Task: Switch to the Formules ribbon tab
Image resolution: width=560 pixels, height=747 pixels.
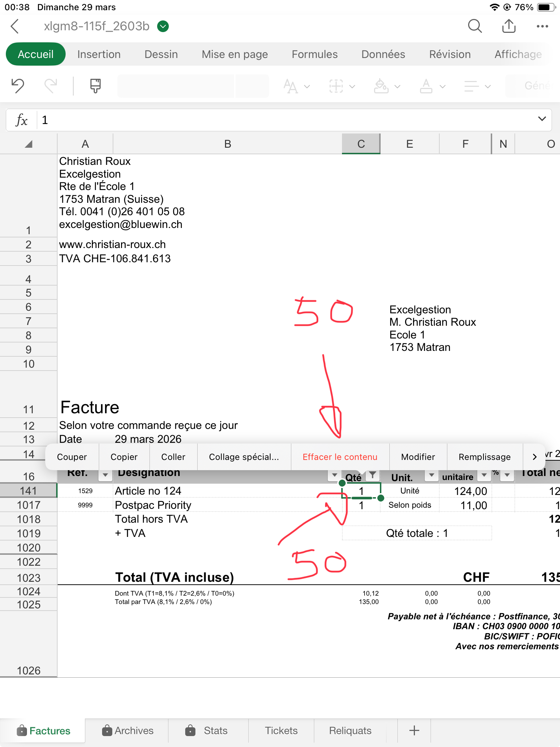Action: click(x=314, y=54)
